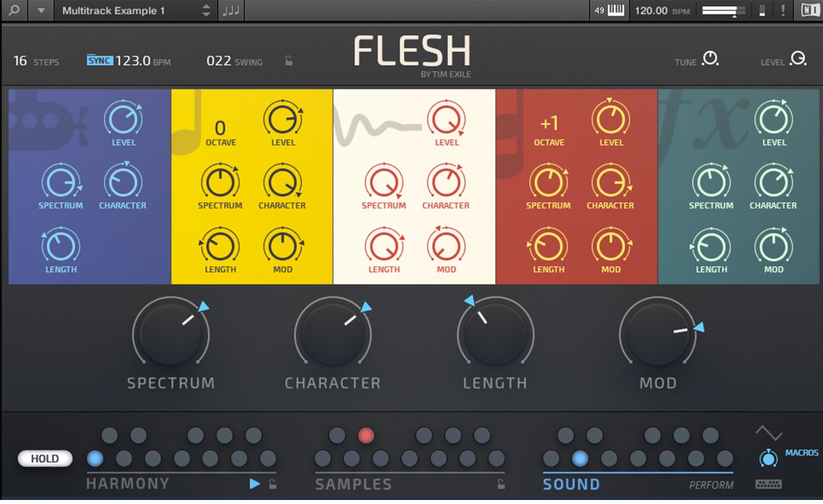823x504 pixels.
Task: Select the 16 steps value
Action: coord(20,61)
